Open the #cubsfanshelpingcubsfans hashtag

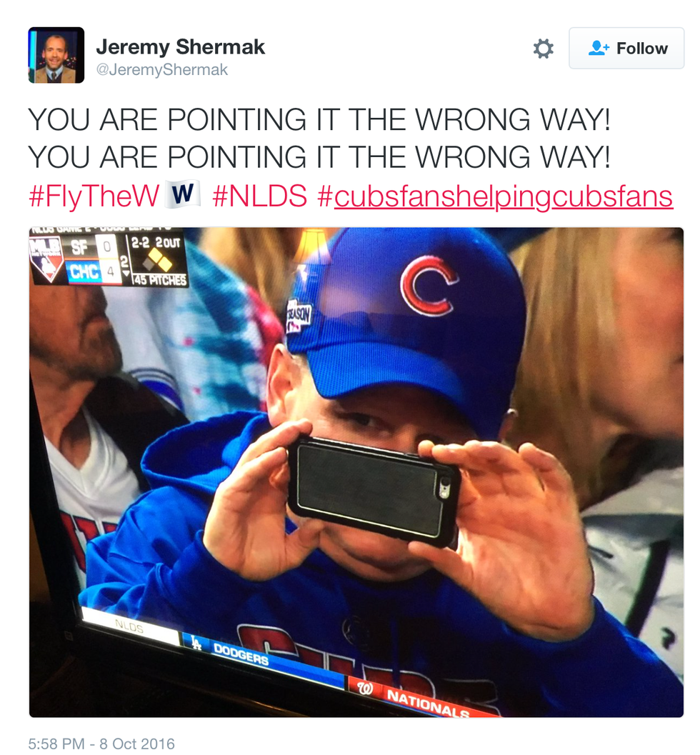[495, 196]
